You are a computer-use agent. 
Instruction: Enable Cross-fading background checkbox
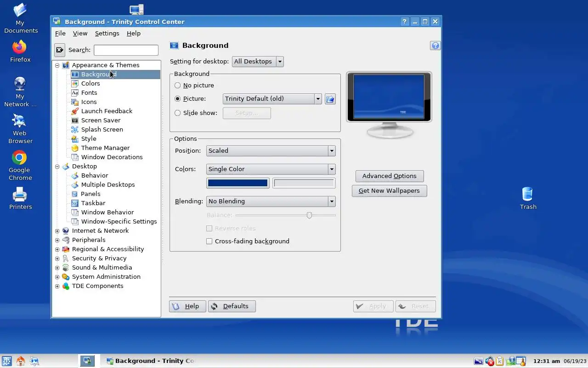point(209,241)
